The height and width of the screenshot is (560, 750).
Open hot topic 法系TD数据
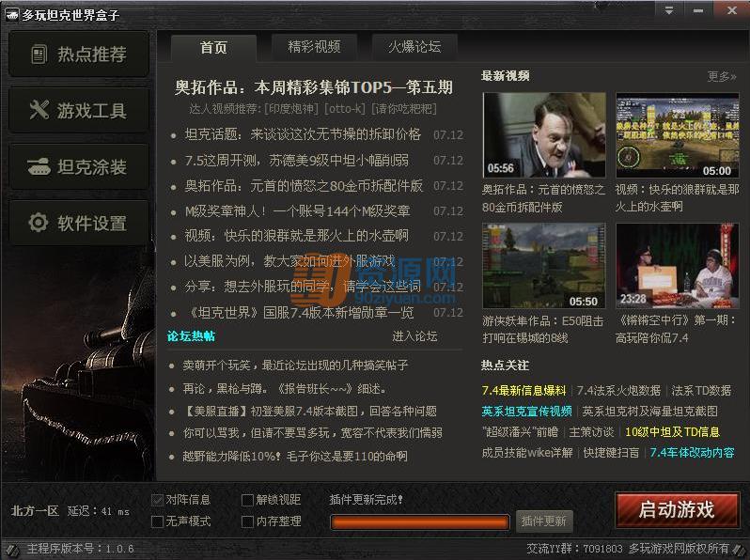[x=701, y=391]
